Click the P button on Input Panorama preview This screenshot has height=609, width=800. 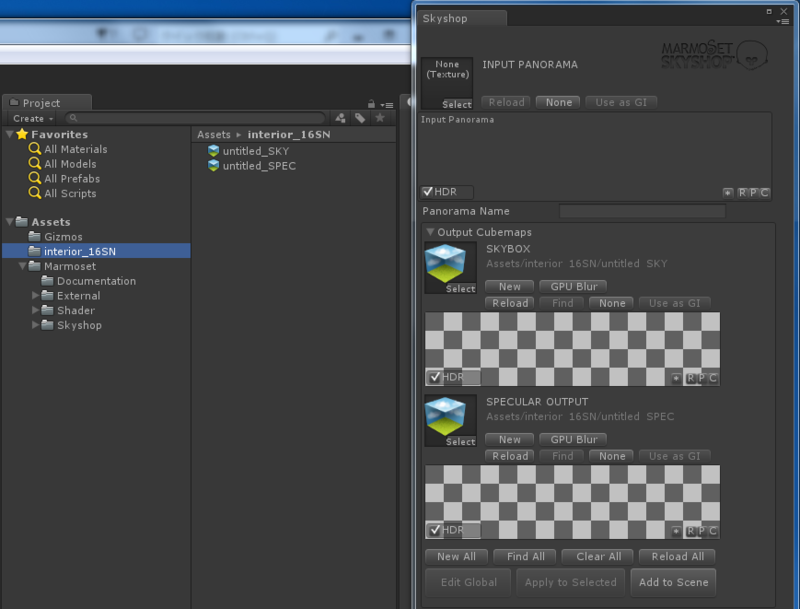pyautogui.click(x=754, y=192)
